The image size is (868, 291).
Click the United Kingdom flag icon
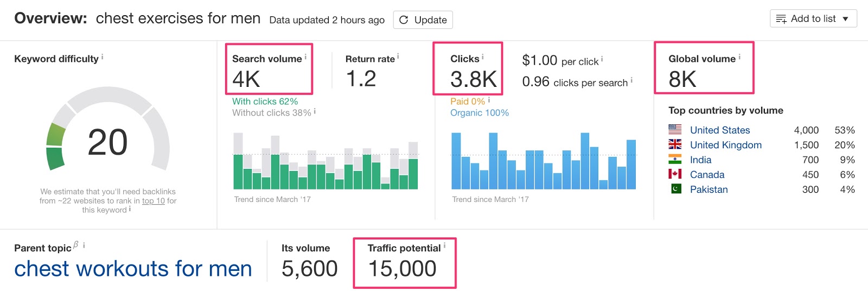click(675, 144)
